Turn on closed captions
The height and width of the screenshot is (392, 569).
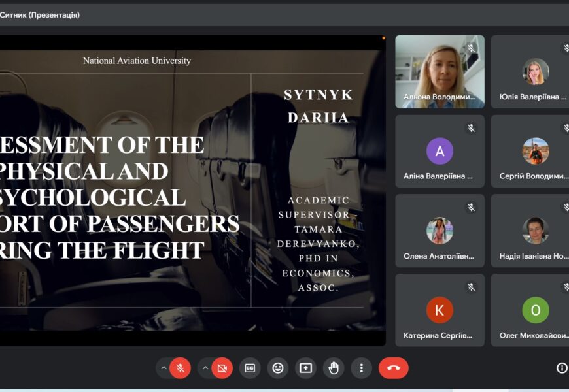(x=250, y=368)
